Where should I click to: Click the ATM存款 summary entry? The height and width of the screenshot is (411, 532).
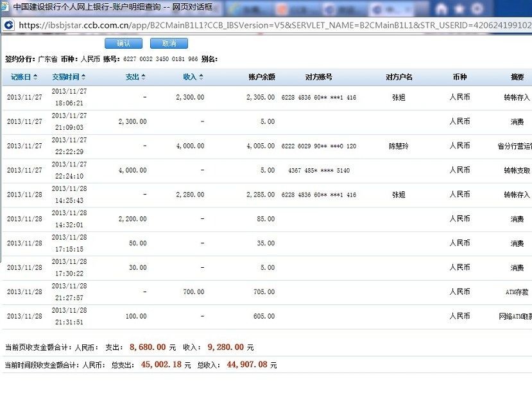coord(517,292)
